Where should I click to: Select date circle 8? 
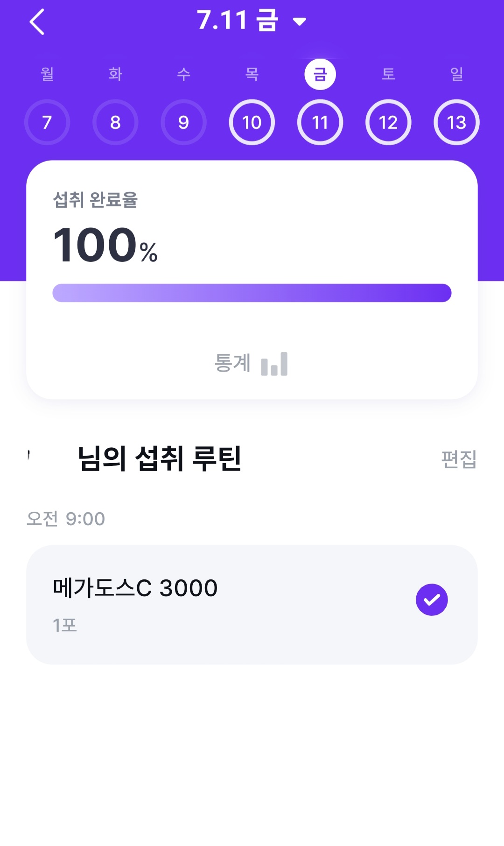pos(115,122)
